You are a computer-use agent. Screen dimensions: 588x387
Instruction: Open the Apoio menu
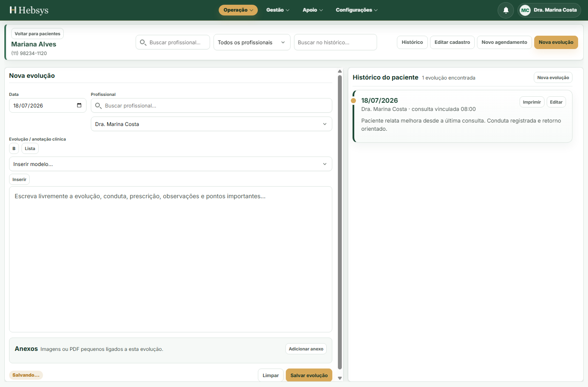coord(313,10)
